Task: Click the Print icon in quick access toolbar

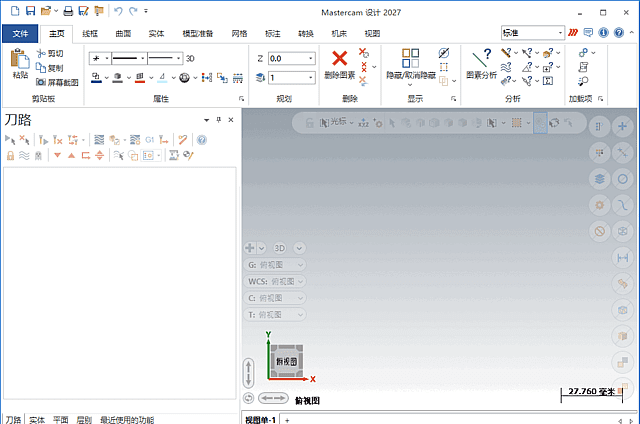Action: point(68,11)
